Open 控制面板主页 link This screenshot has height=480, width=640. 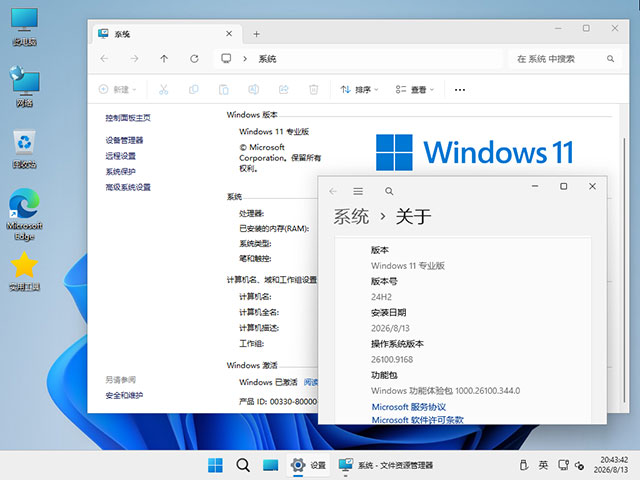(x=128, y=118)
